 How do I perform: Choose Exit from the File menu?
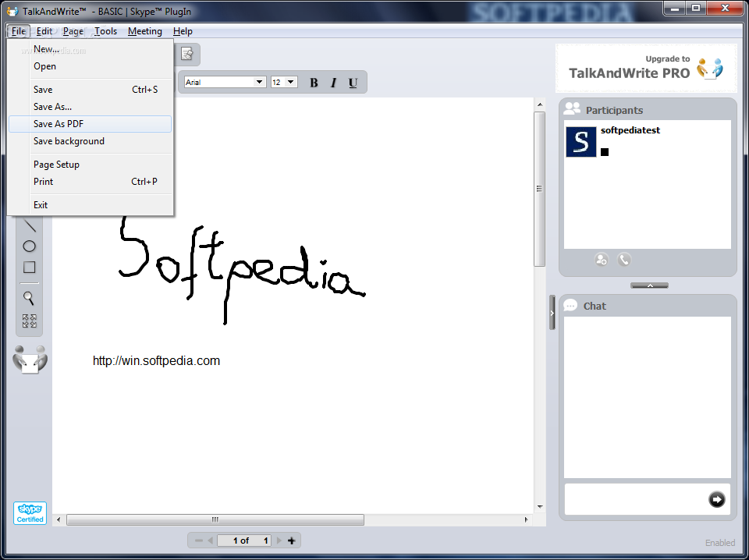(90, 205)
